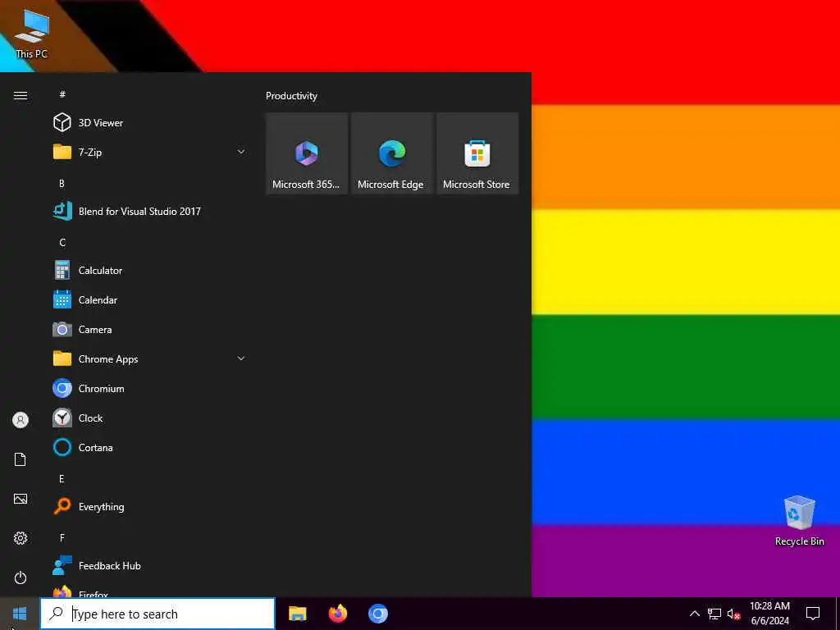Launch Blend for Visual Studio 2017
Image resolution: width=840 pixels, height=630 pixels.
click(150, 211)
